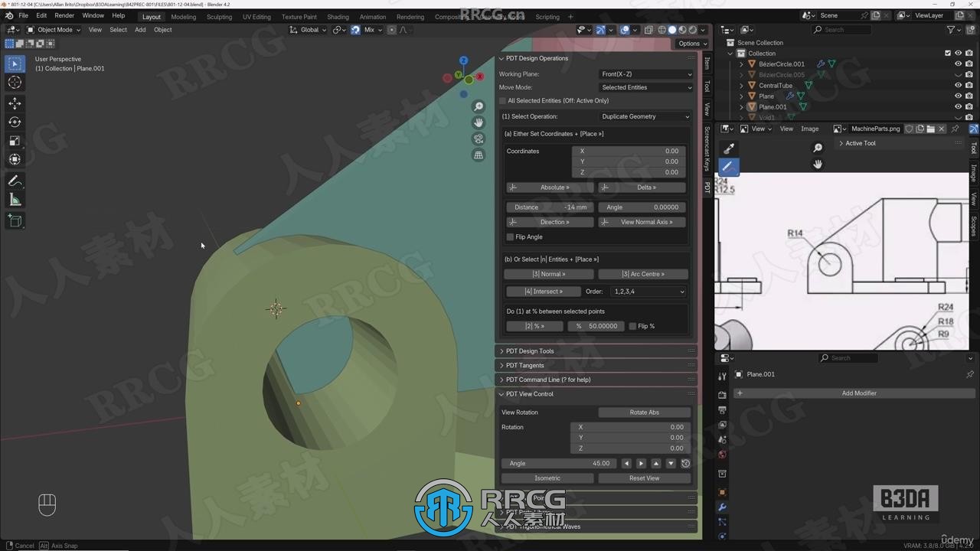Open the Output properties tab icon

722,410
